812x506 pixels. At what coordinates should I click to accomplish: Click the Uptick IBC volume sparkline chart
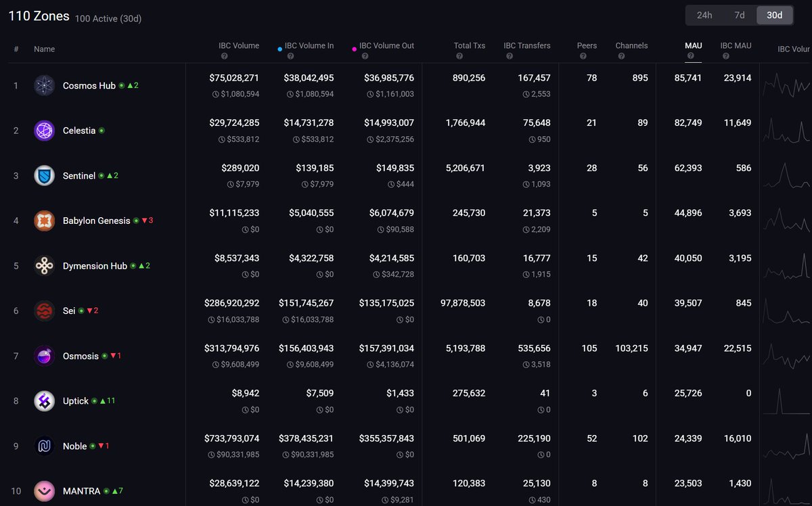click(786, 401)
